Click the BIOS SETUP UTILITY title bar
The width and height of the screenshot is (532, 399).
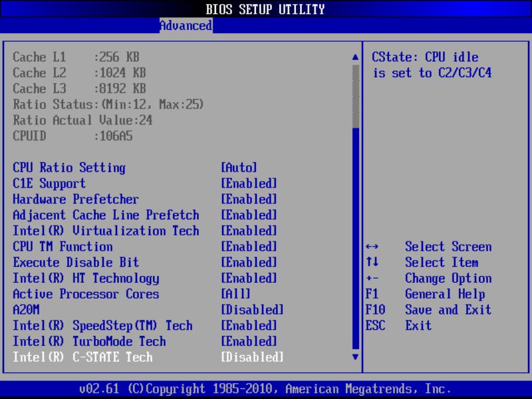(x=266, y=9)
